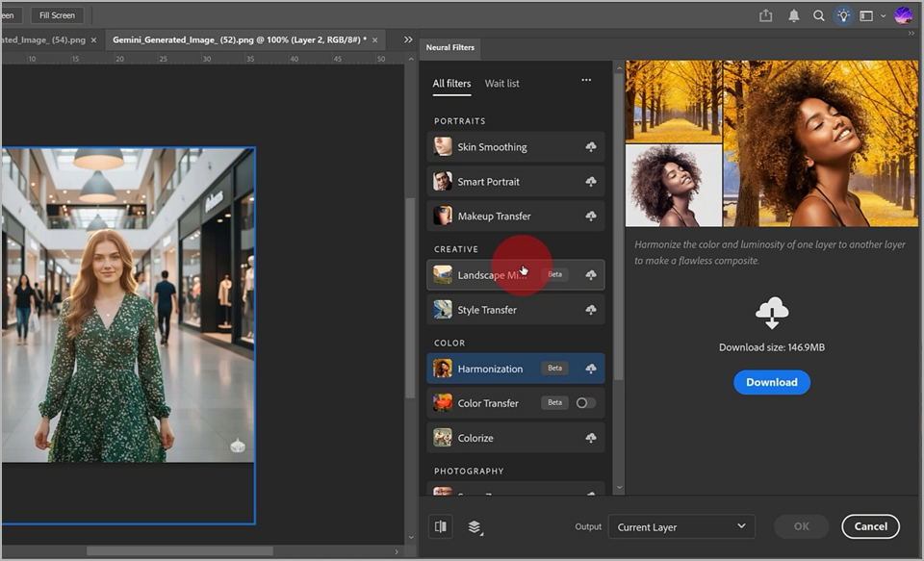Click Color Transfer thumbnail icon
Screen dimensions: 924x561
click(443, 403)
